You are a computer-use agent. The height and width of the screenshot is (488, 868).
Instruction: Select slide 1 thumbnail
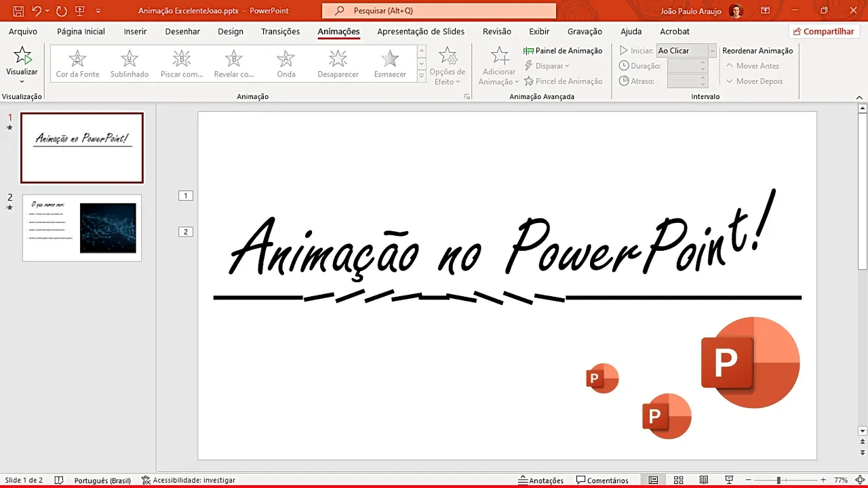pyautogui.click(x=82, y=148)
